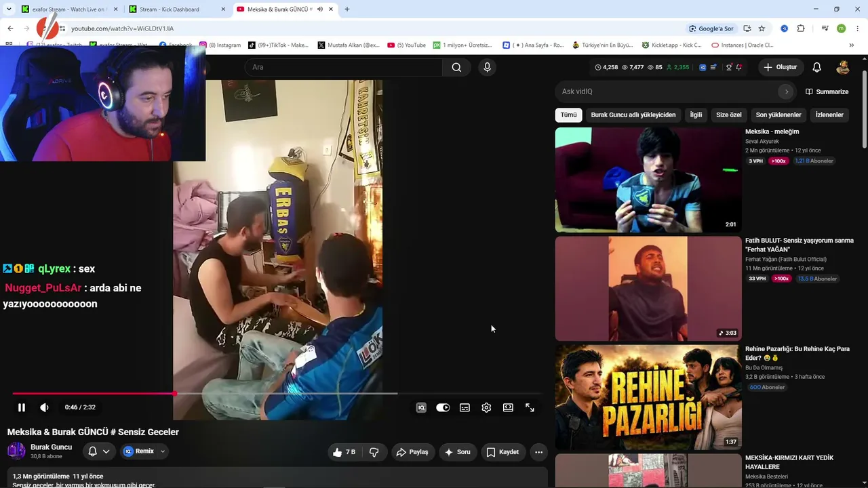
Task: Click the vidIQ blue logo in header
Action: tap(703, 67)
